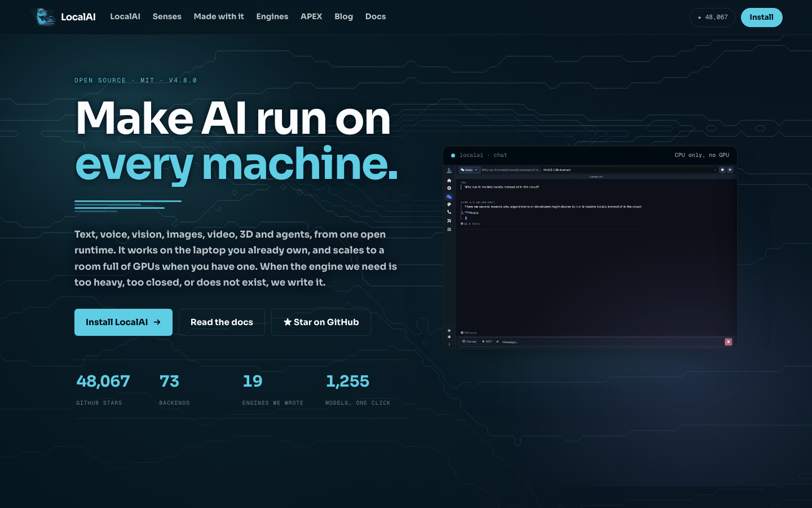812x508 pixels.
Task: Click the home icon in chat preview sidebar
Action: (449, 181)
